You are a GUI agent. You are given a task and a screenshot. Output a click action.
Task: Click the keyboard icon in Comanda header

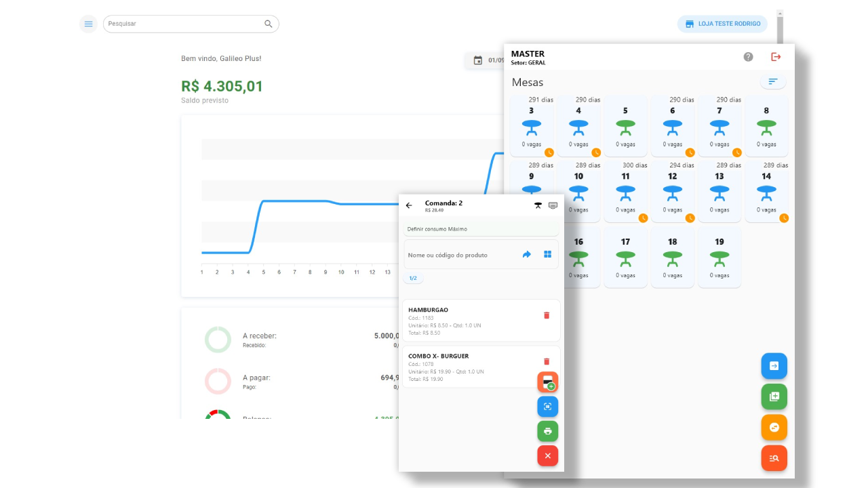click(x=553, y=205)
